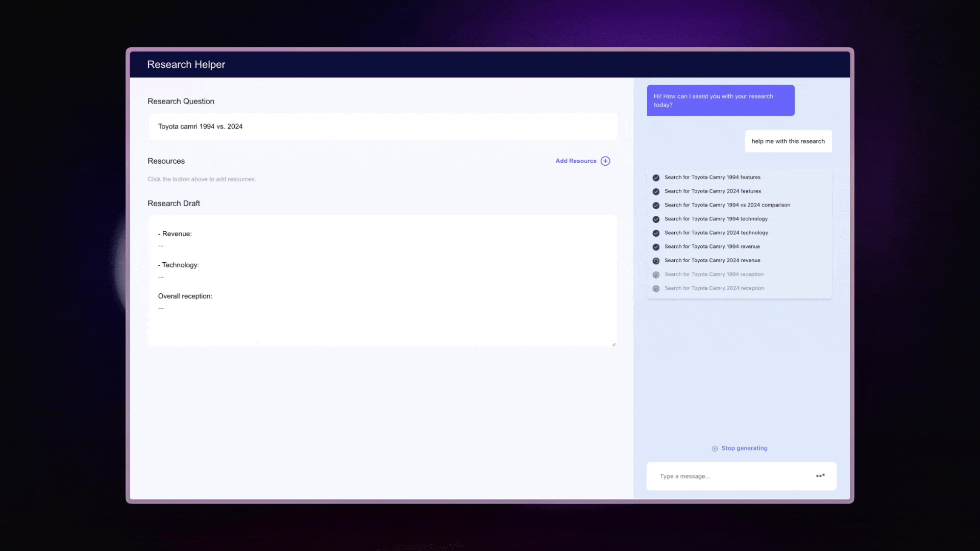Select the Research Question text field
Viewport: 980px width, 551px height.
pyautogui.click(x=382, y=127)
